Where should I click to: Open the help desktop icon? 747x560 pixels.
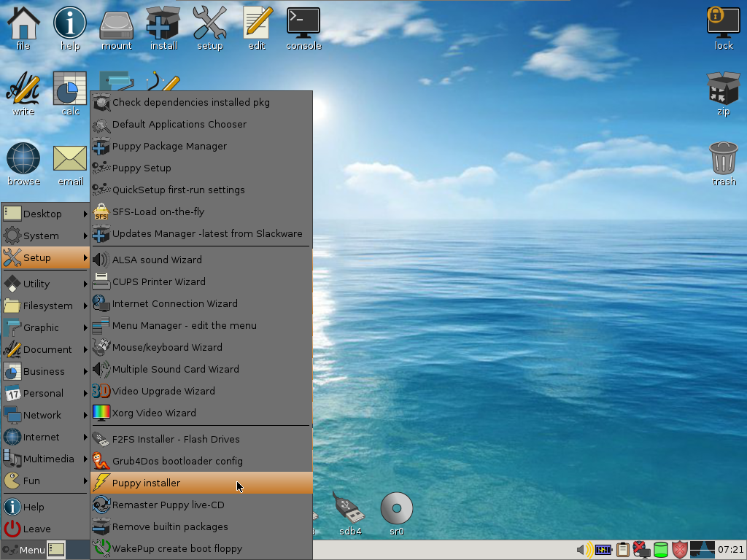click(x=70, y=28)
